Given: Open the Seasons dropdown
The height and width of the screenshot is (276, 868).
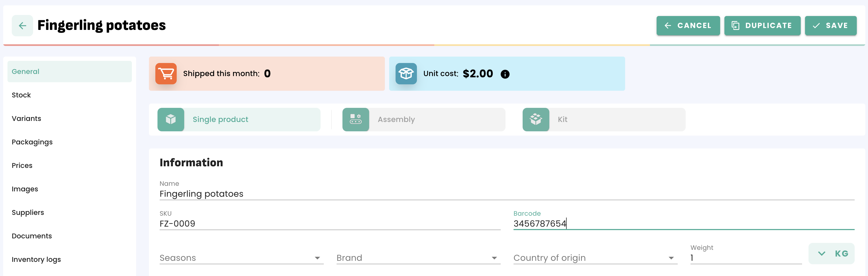Looking at the screenshot, I should [x=241, y=258].
